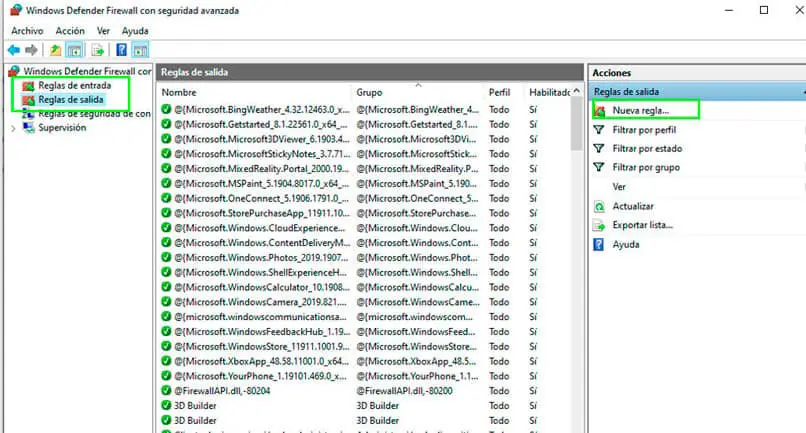Select Reglas de seguridad de conexión node
Image resolution: width=806 pixels, height=433 pixels.
pyautogui.click(x=95, y=114)
